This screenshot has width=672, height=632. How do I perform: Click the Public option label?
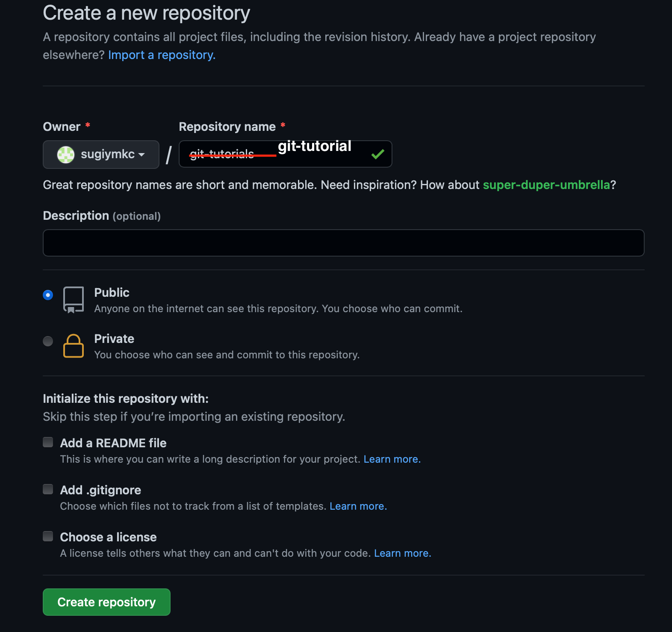[112, 292]
